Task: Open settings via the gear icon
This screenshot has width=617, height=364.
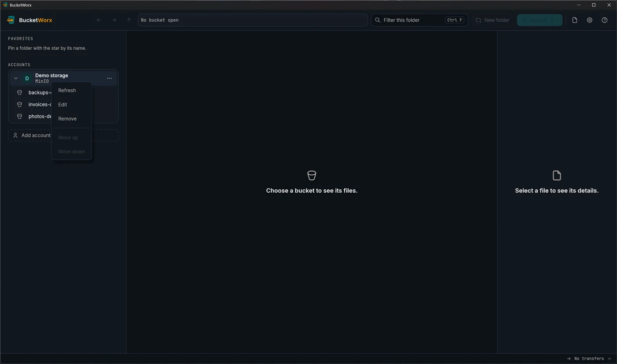Action: pyautogui.click(x=590, y=20)
